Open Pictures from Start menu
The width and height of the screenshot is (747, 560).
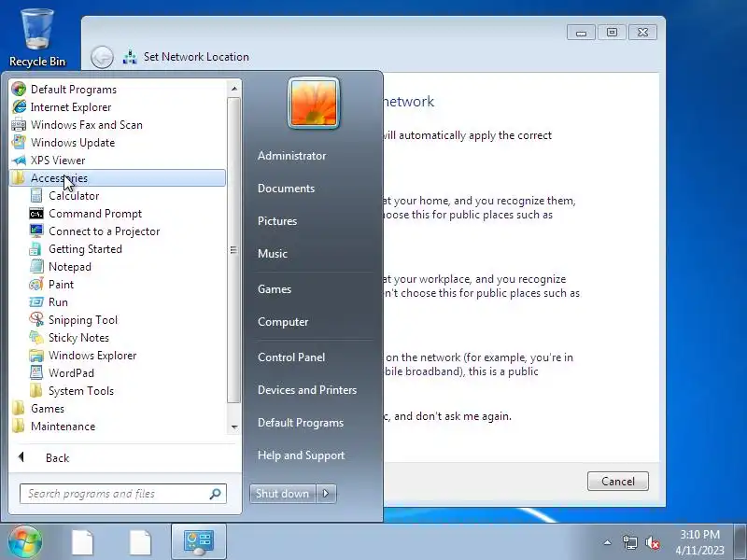click(276, 221)
